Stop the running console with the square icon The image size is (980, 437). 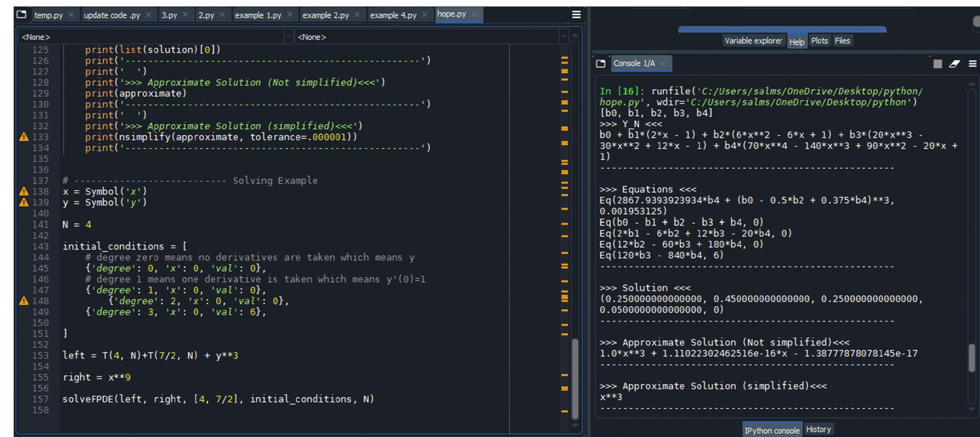(938, 64)
